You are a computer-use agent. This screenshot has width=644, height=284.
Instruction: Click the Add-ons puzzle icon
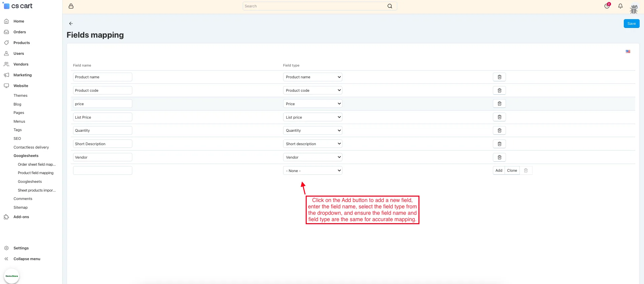pyautogui.click(x=6, y=217)
